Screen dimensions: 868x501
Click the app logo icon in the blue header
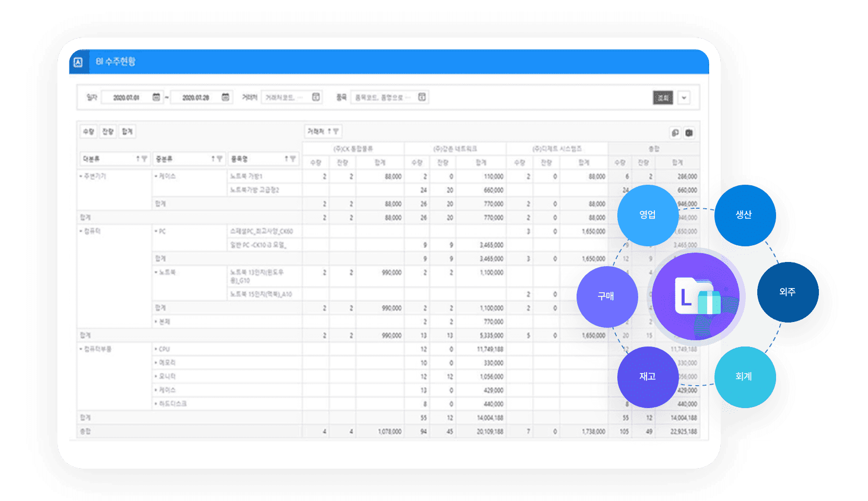pos(78,62)
